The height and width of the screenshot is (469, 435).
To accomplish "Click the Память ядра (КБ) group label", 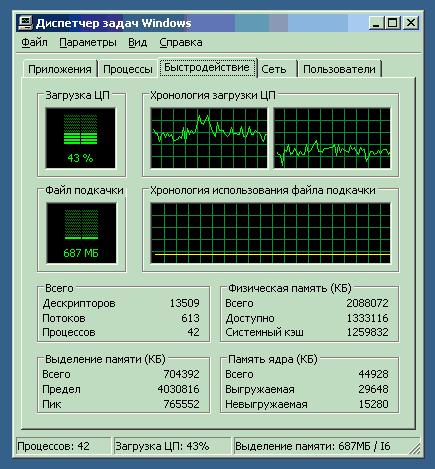I will (272, 359).
